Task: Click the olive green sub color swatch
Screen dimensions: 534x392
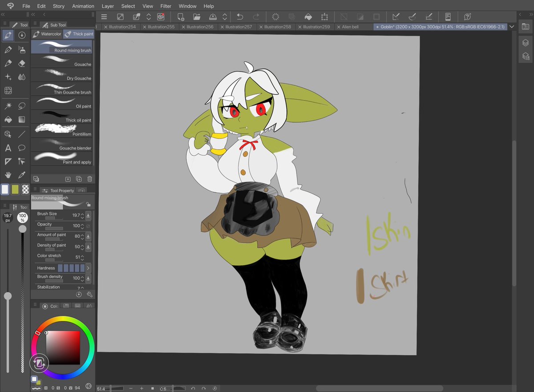Action: click(15, 189)
